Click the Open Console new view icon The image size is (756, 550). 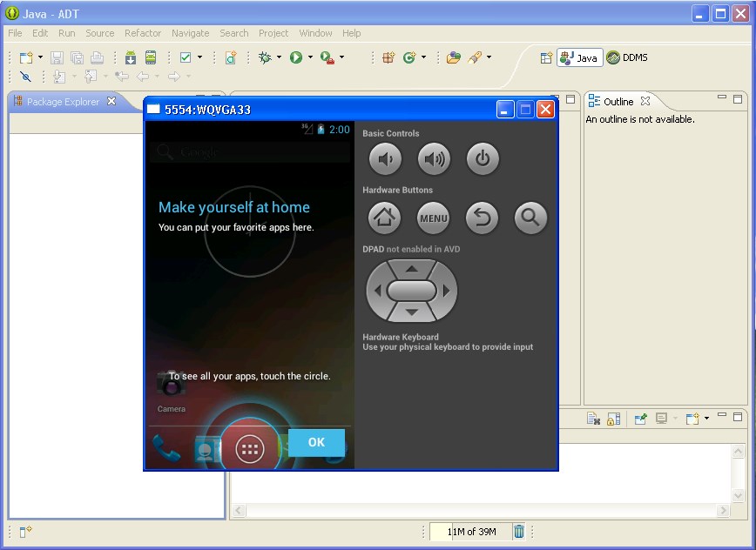point(692,419)
